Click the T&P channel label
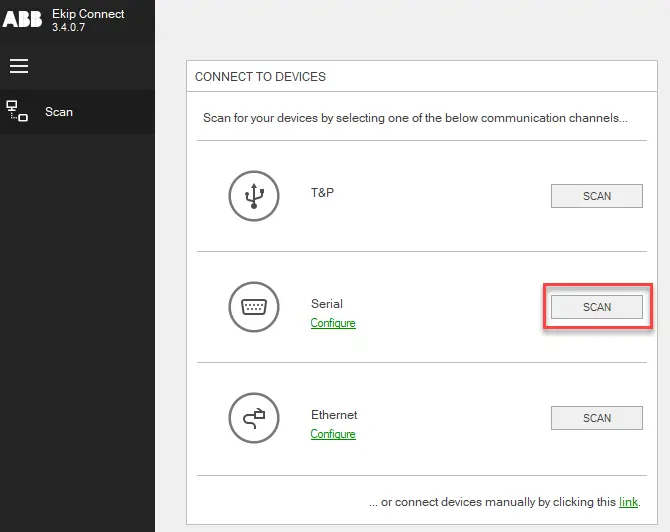The image size is (670, 532). point(322,192)
